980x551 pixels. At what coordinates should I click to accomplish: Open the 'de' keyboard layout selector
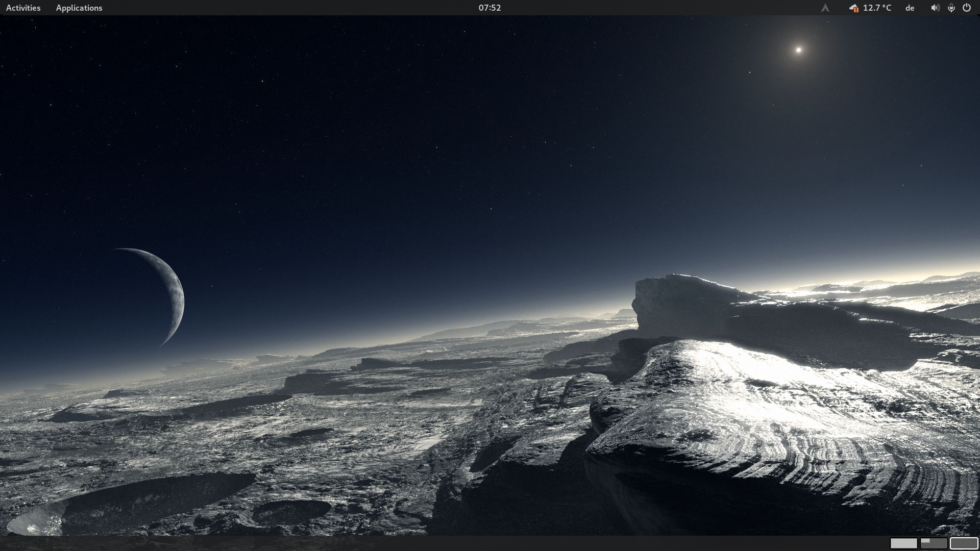click(x=910, y=8)
